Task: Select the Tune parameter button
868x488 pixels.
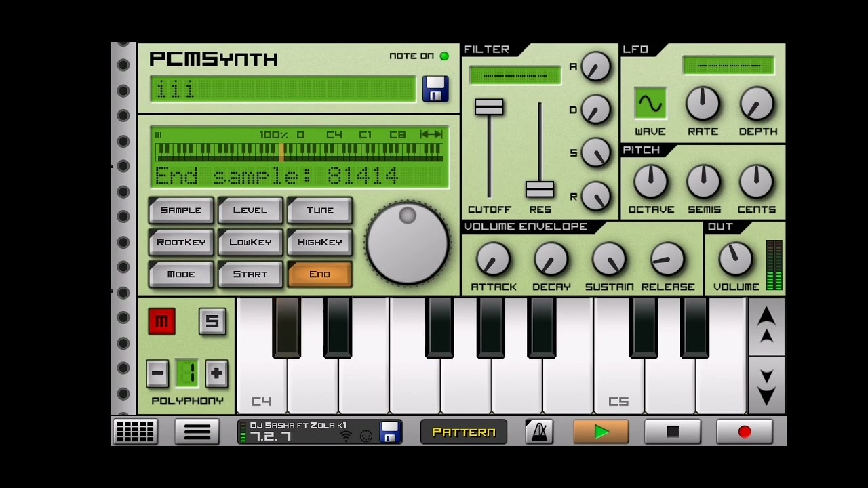Action: pos(319,210)
